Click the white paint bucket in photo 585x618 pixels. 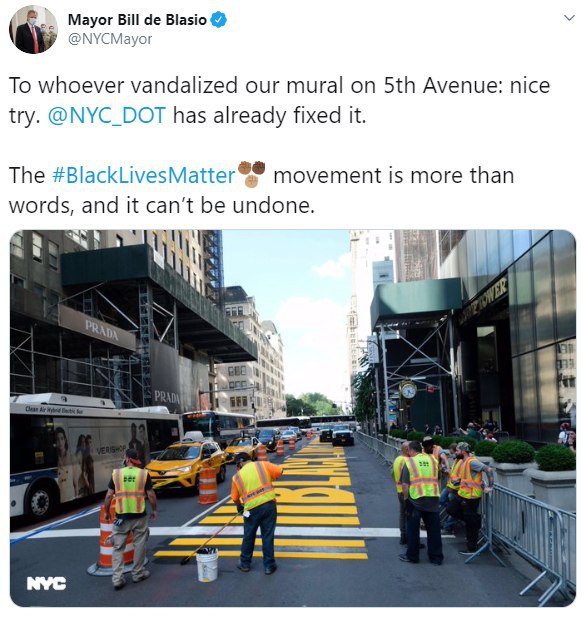(207, 564)
